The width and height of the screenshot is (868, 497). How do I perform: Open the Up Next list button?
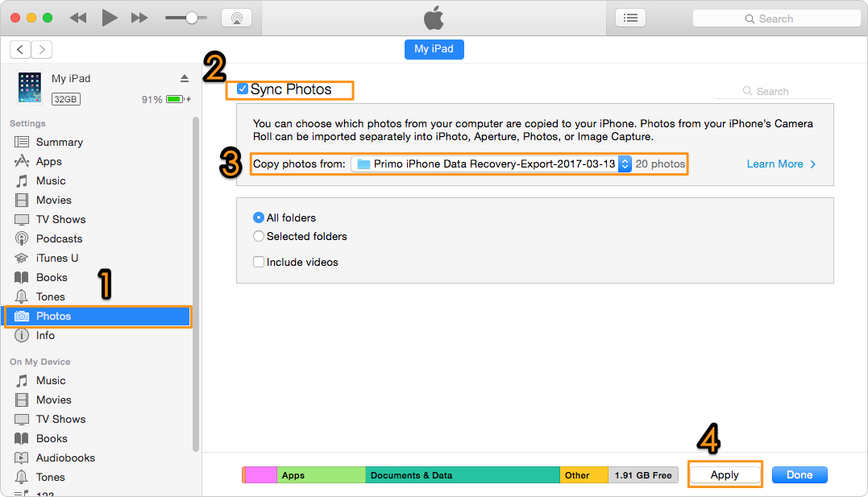pos(630,18)
